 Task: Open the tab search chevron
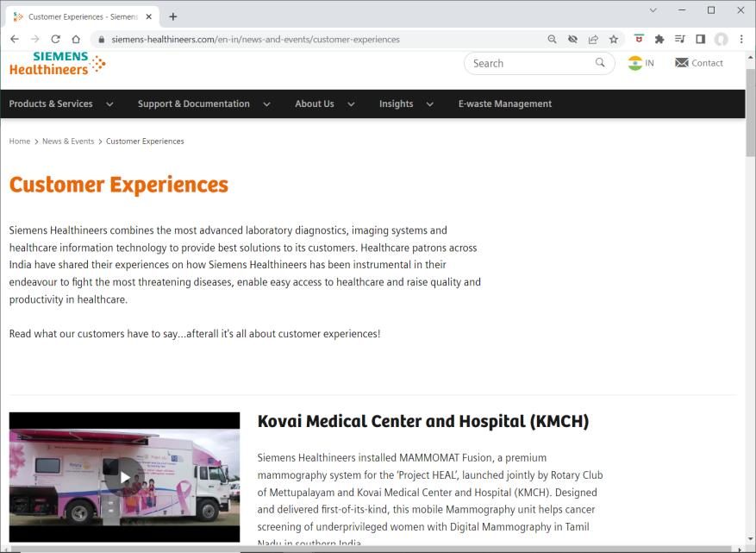[x=653, y=10]
